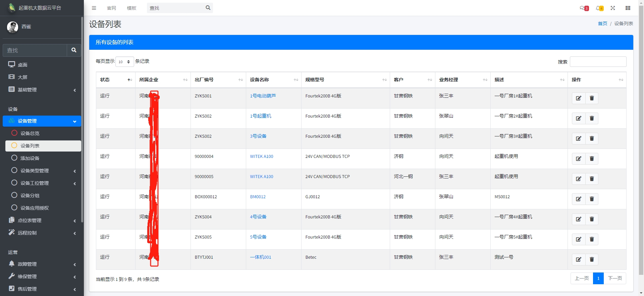The height and width of the screenshot is (296, 644).
Task: Click 上一页 pagination button
Action: [582, 278]
